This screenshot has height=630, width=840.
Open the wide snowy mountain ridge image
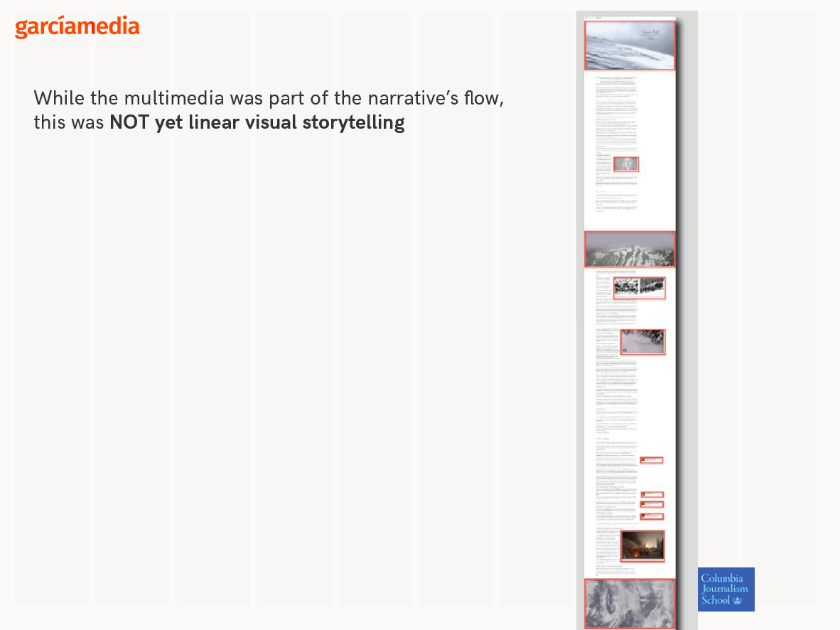point(630,250)
